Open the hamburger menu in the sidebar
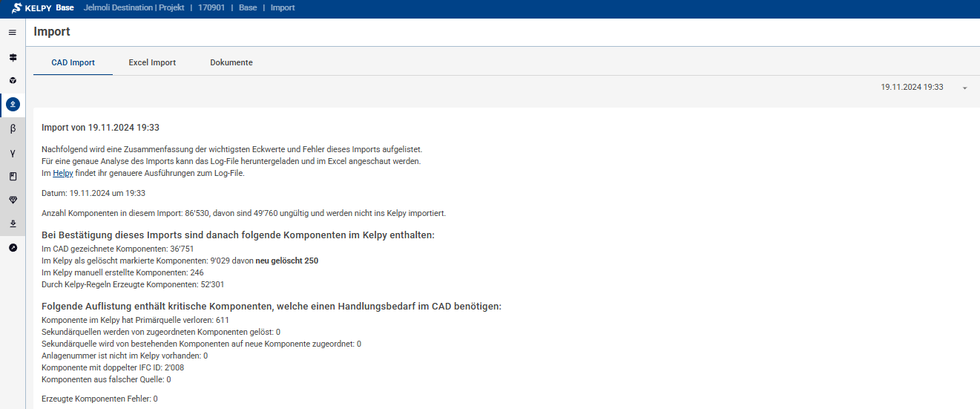 click(13, 33)
